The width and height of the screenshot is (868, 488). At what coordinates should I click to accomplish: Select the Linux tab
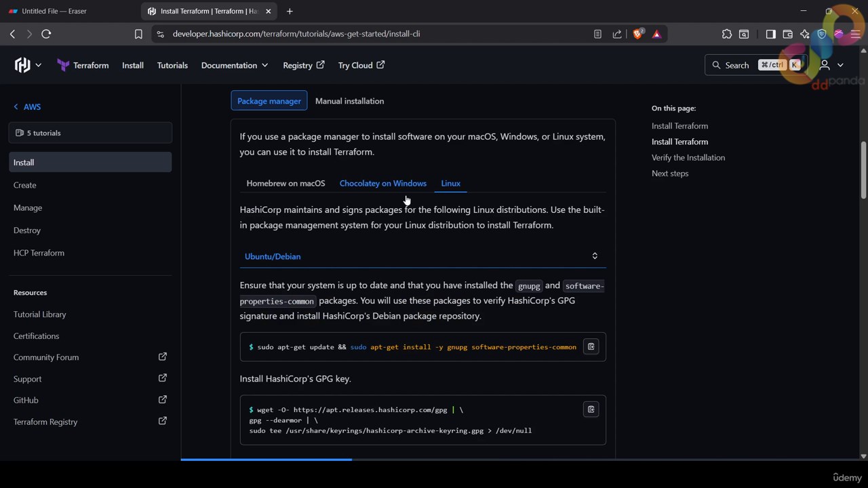coord(451,184)
